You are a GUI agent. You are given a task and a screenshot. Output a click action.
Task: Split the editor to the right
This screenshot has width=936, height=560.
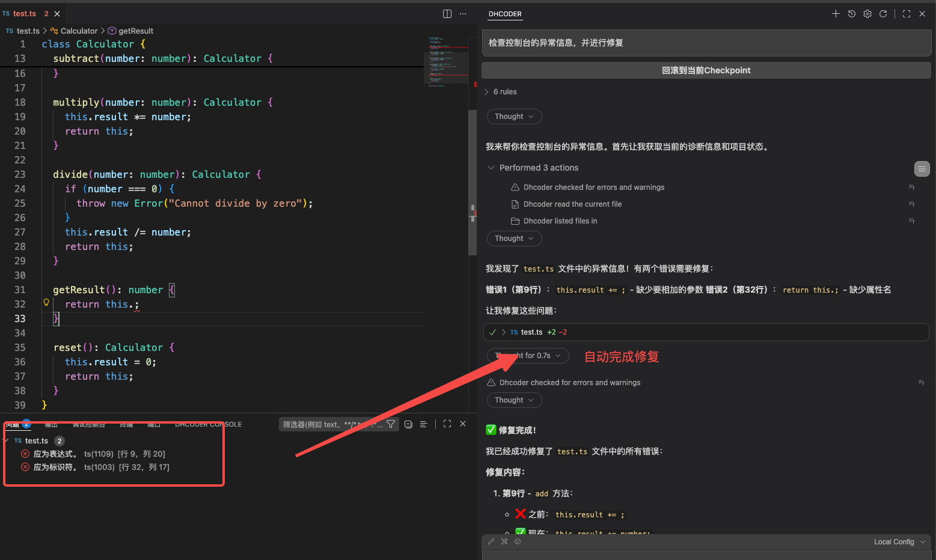tap(447, 14)
